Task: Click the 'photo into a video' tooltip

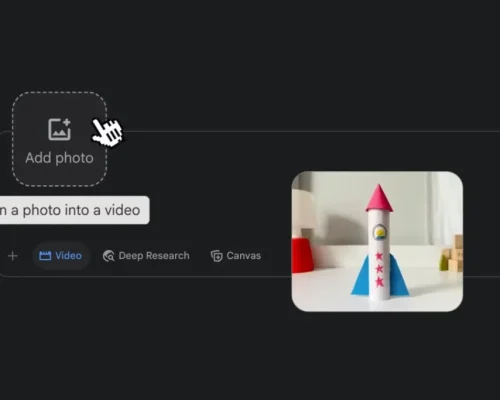Action: tap(75, 210)
